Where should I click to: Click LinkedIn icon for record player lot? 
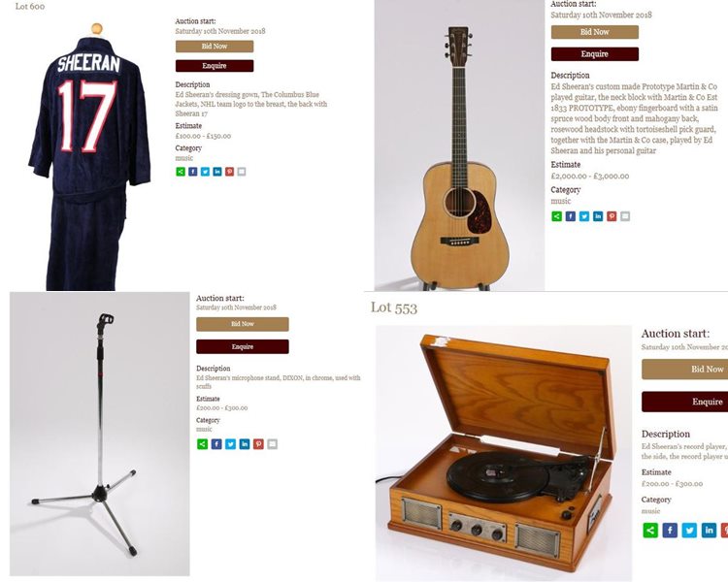point(709,530)
